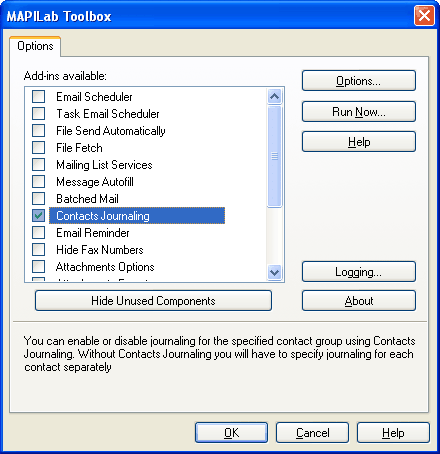
Task: Check the Attachments Options checkbox
Action: click(38, 267)
